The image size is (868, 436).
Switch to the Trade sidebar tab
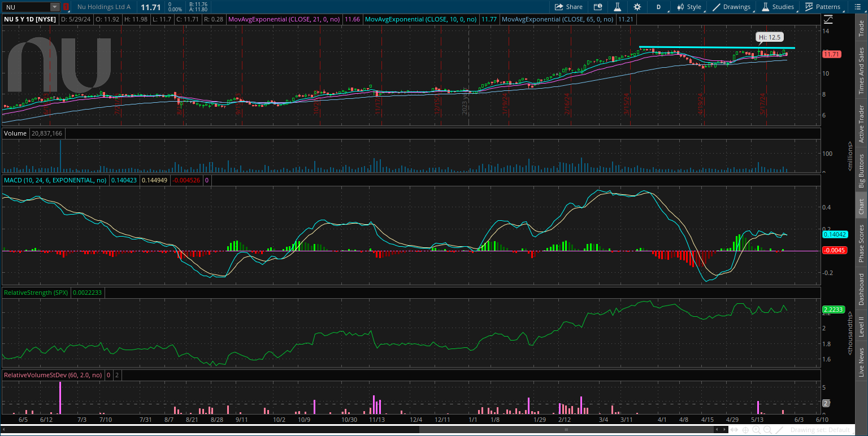coord(861,27)
